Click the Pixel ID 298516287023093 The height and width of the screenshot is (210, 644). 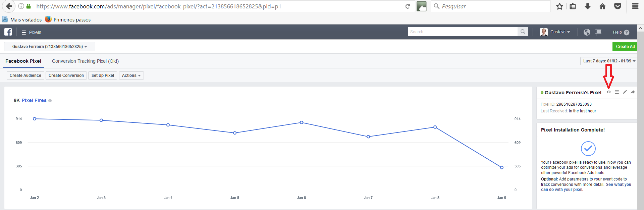pos(574,104)
